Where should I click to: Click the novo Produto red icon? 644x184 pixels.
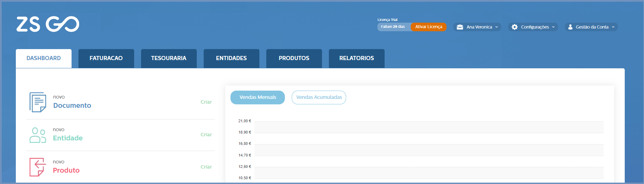38,167
